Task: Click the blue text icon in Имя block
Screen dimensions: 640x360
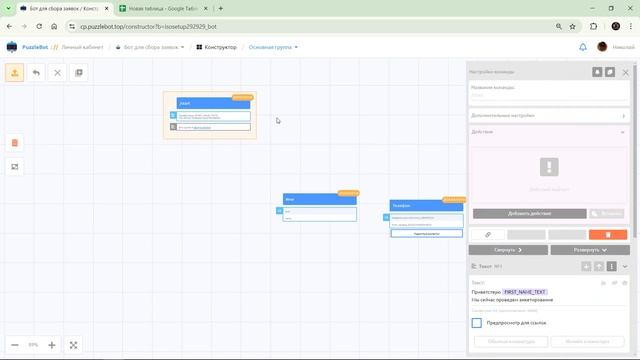Action: coord(279,211)
